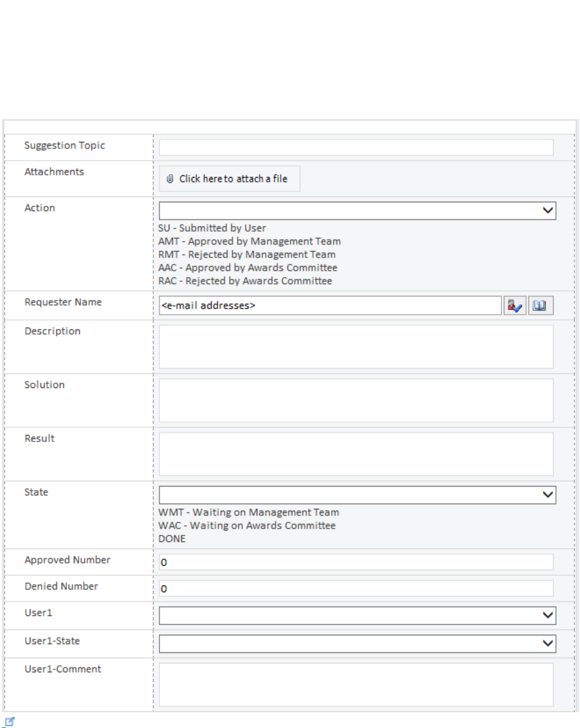Image resolution: width=580 pixels, height=728 pixels.
Task: Click the Attachments row label
Action: click(54, 172)
